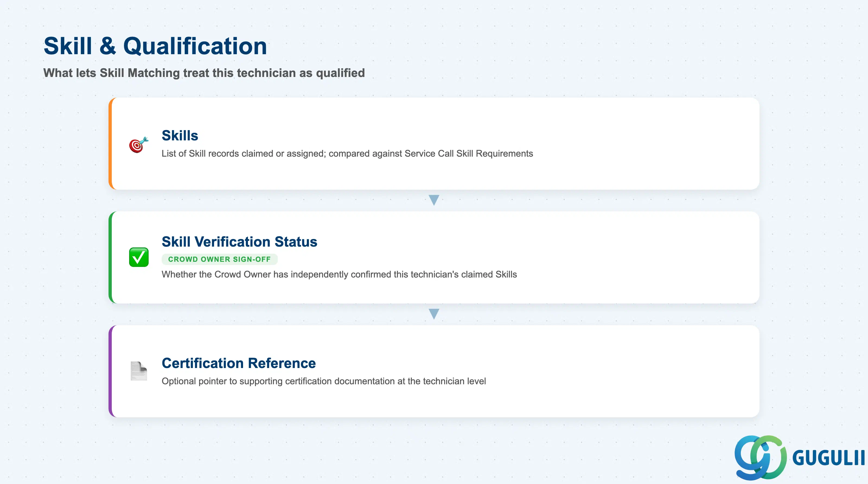Image resolution: width=868 pixels, height=484 pixels.
Task: Click the green checkmark icon
Action: [139, 257]
